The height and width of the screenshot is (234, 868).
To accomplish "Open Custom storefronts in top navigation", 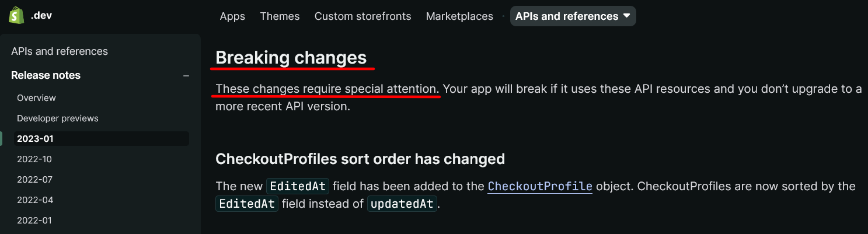I will pos(362,16).
